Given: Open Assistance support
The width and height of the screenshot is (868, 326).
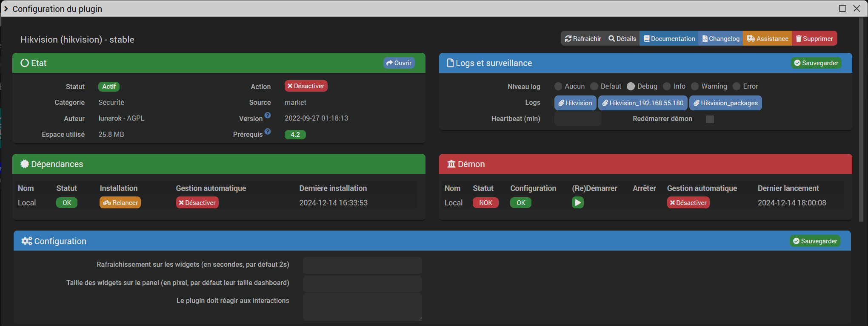Looking at the screenshot, I should 767,38.
